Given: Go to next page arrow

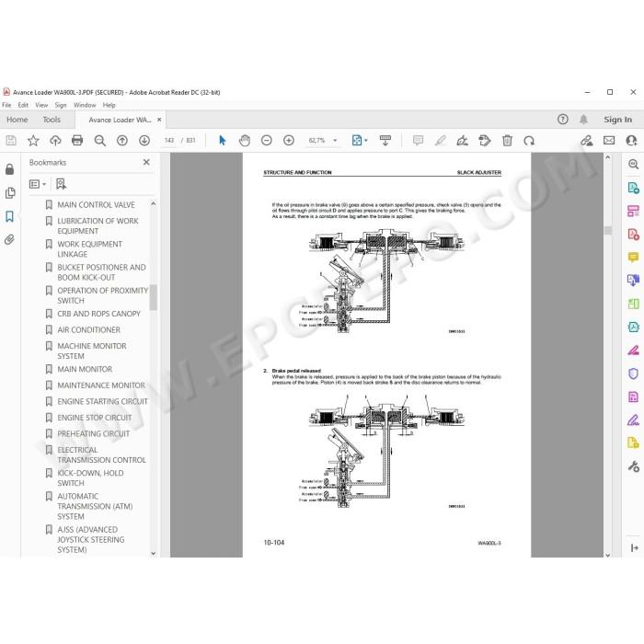Looking at the screenshot, I should 144,141.
